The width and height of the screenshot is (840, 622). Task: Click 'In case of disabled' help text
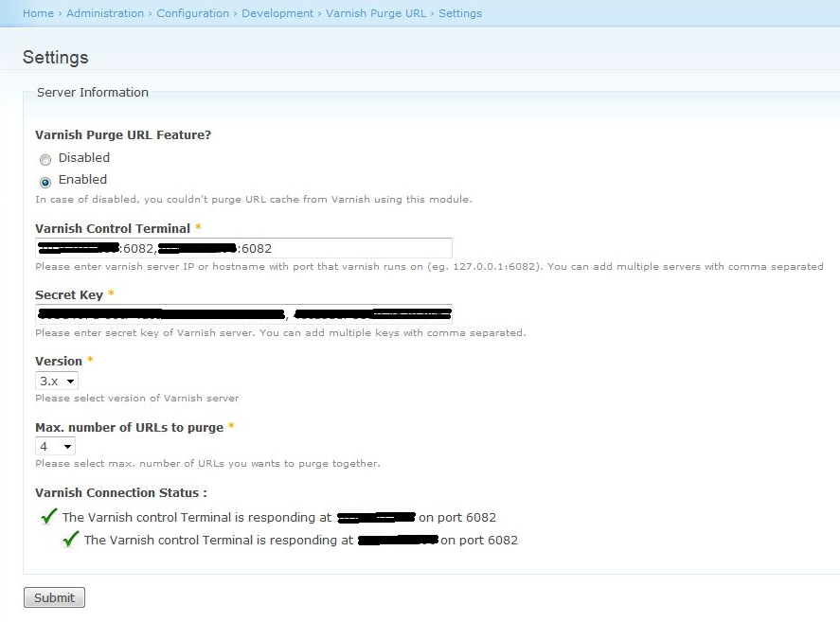(254, 200)
